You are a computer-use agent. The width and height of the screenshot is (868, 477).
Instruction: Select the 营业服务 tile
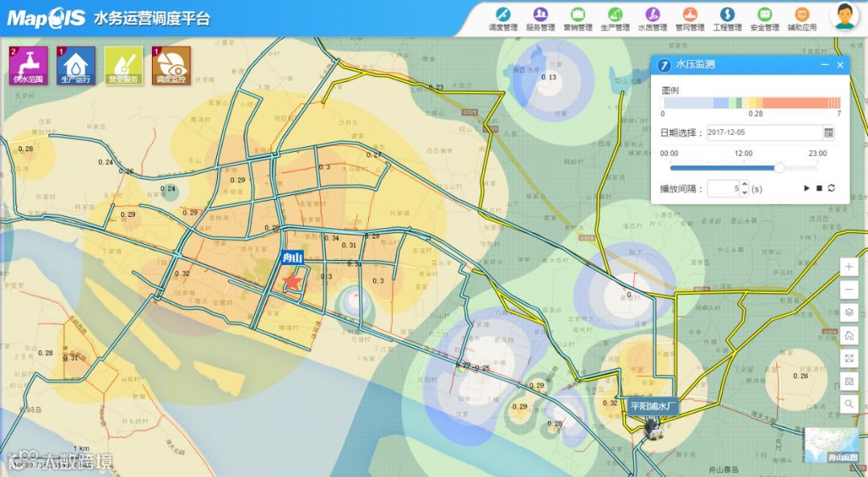(x=124, y=66)
